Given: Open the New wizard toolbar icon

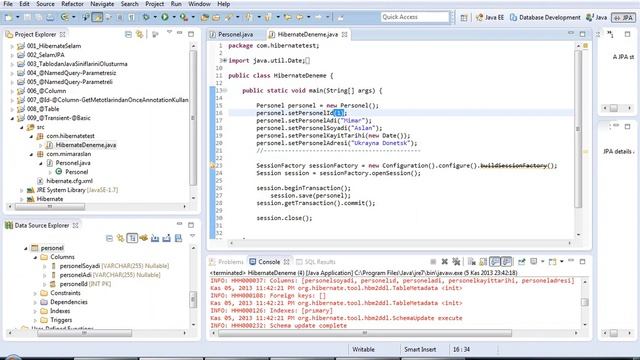Looking at the screenshot, I should click(x=9, y=17).
